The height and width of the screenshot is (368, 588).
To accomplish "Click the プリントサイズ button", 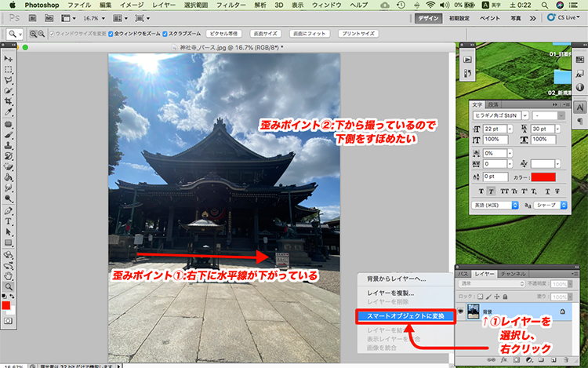I will (358, 34).
